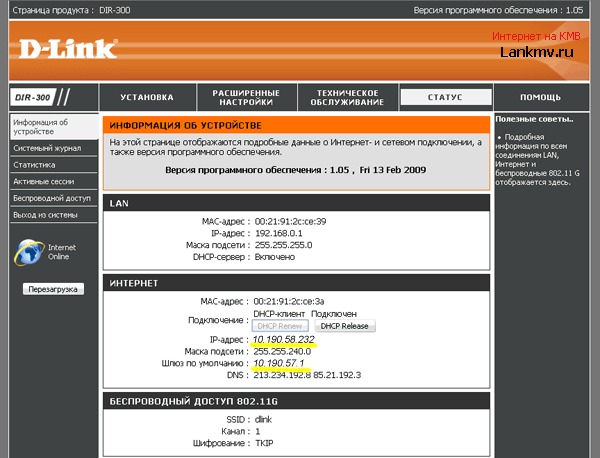
Task: Click Internet MAC address 00:21:91:2c:ce:3a
Action: tap(289, 302)
